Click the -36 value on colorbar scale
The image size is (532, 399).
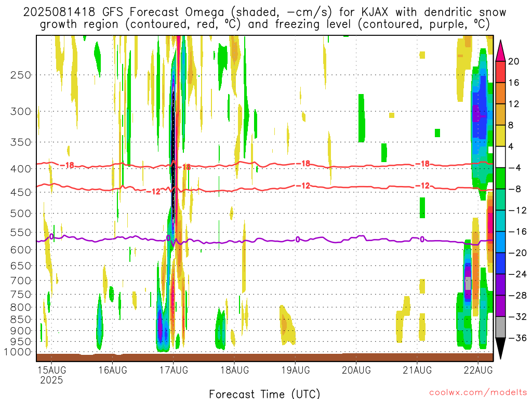(x=517, y=338)
